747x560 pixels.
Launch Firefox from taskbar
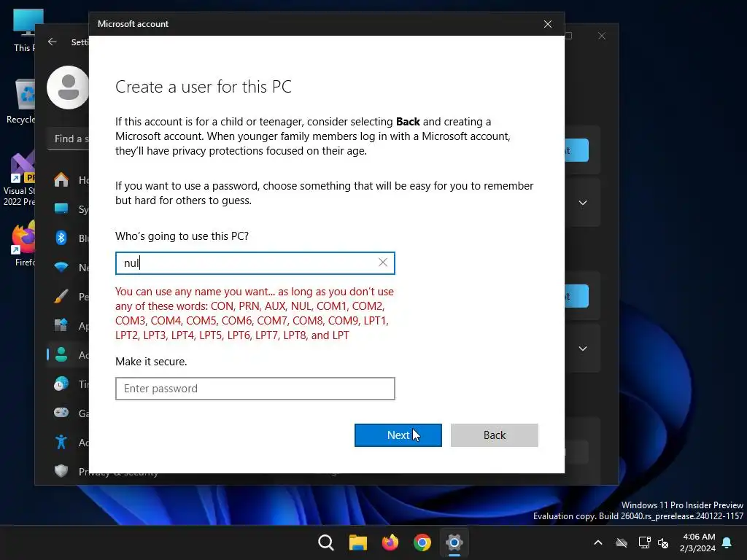pyautogui.click(x=390, y=542)
